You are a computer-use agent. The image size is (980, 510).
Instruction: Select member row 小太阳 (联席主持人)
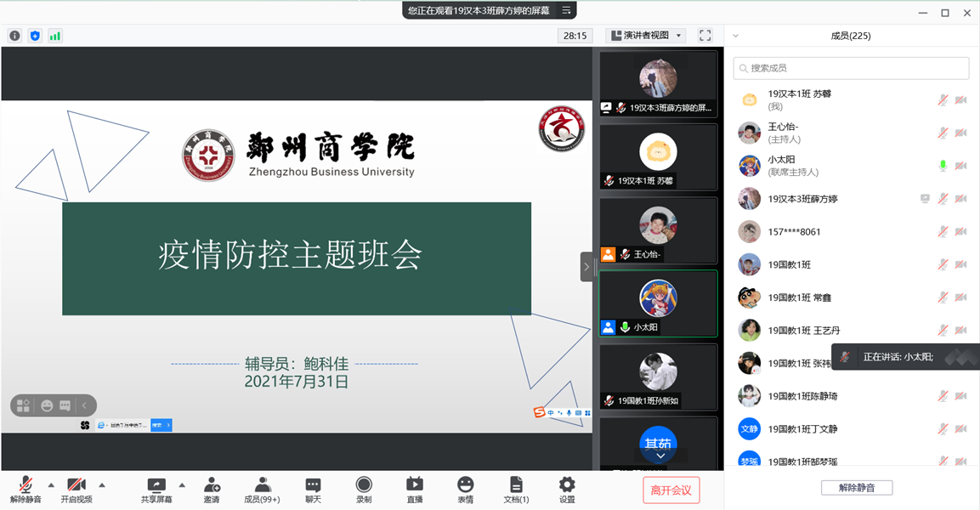point(852,166)
